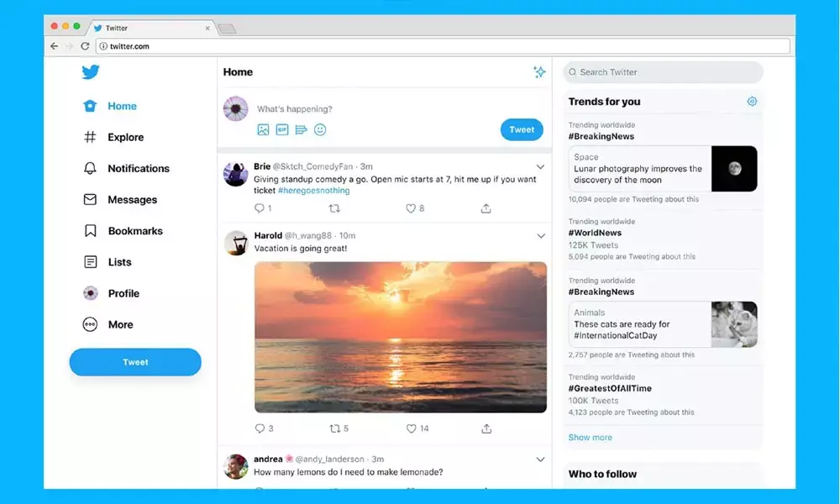Expand andrea's lemonade tweet menu

(x=540, y=459)
